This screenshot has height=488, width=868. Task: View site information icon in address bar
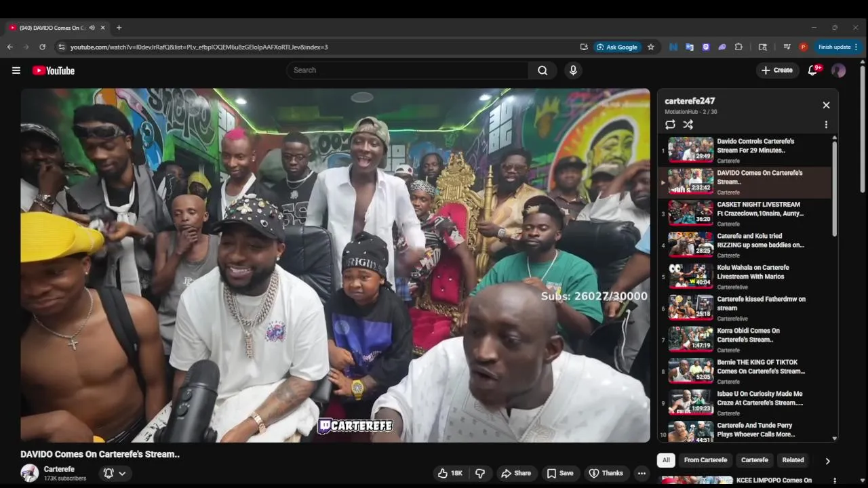(62, 47)
